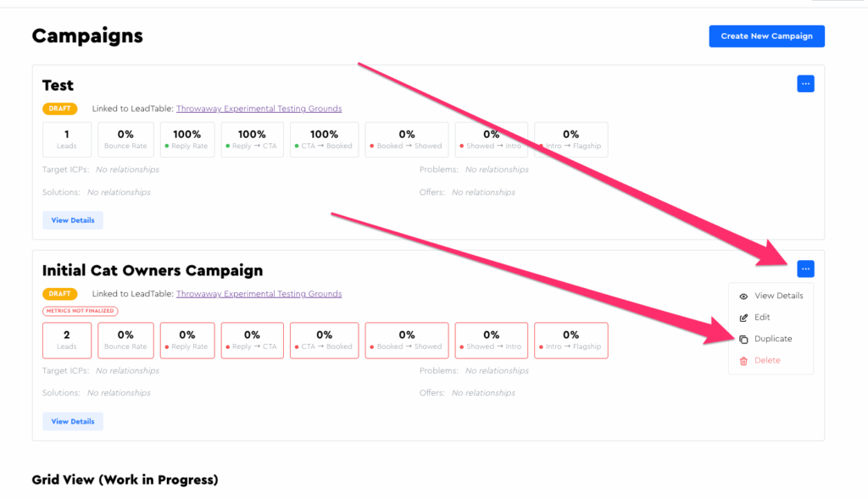The width and height of the screenshot is (868, 499).
Task: Click Create New Campaign button
Action: [x=766, y=36]
